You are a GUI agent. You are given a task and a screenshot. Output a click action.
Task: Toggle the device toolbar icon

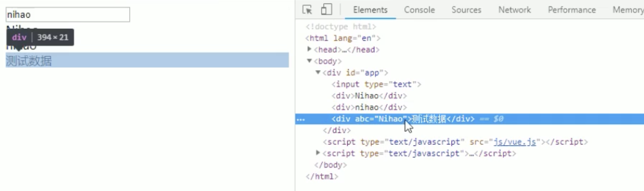pos(326,10)
